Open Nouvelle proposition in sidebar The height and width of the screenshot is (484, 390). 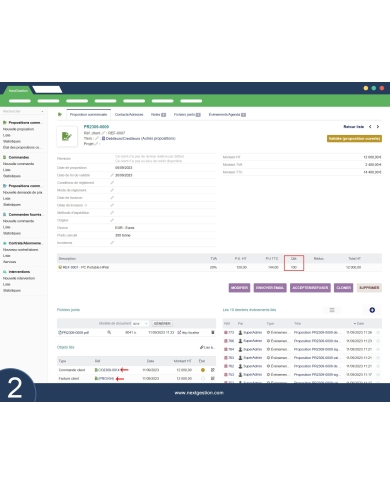(x=18, y=129)
